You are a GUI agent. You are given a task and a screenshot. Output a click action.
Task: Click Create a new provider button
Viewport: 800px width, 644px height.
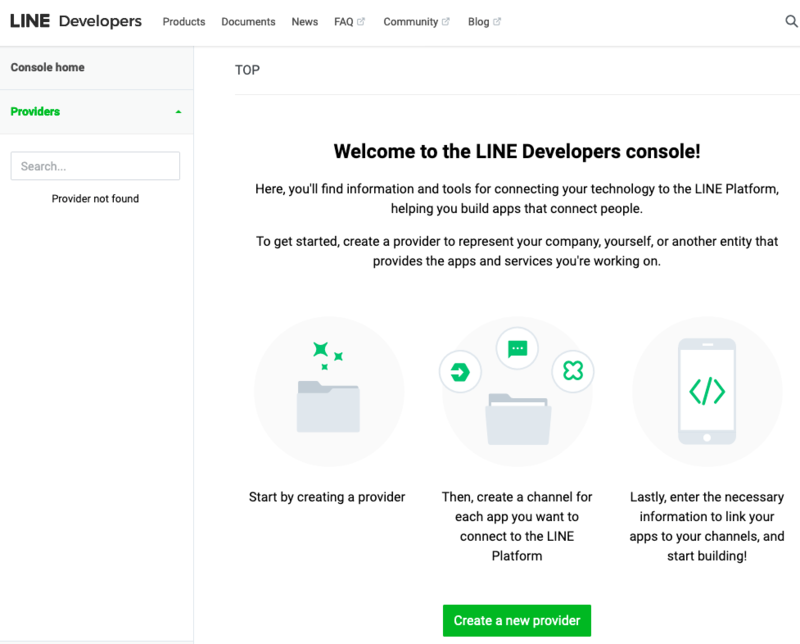coord(517,621)
